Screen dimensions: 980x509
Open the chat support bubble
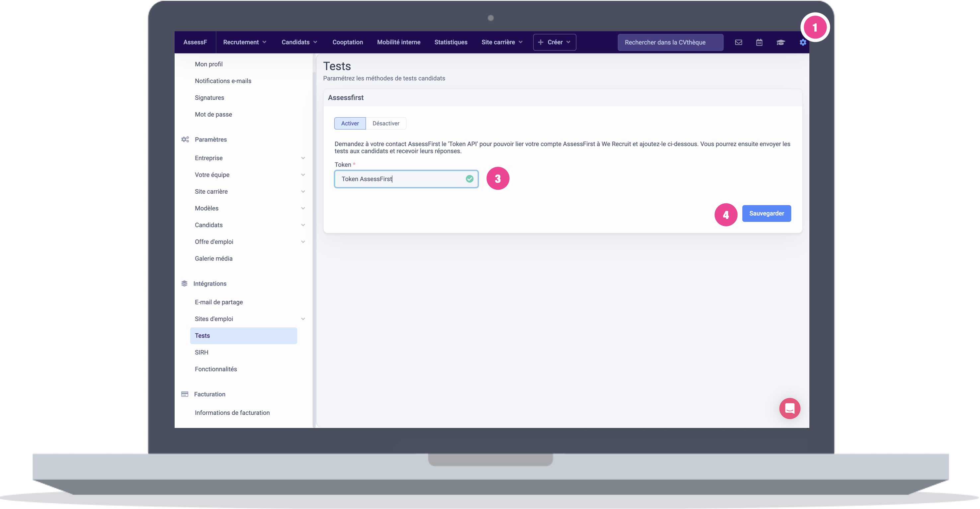789,408
